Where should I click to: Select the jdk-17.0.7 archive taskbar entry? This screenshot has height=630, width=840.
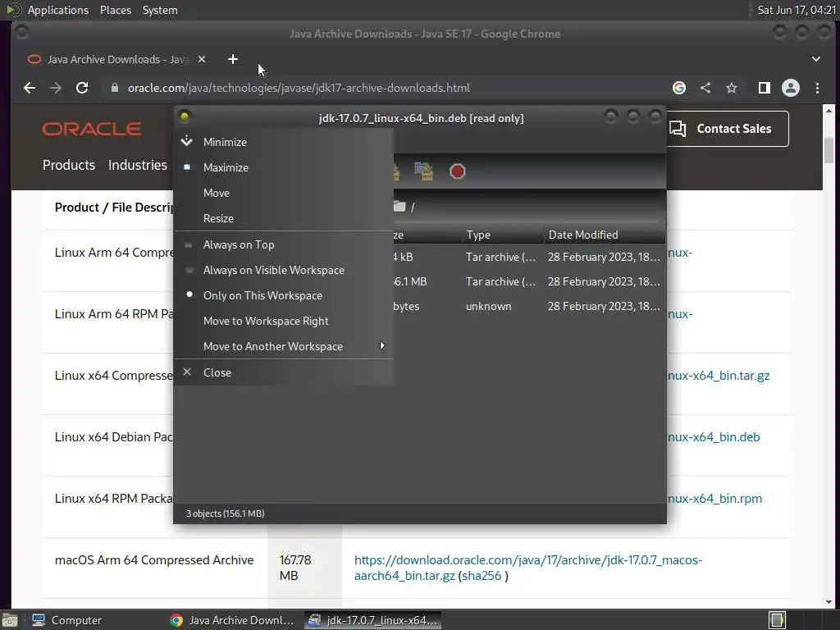[x=373, y=620]
